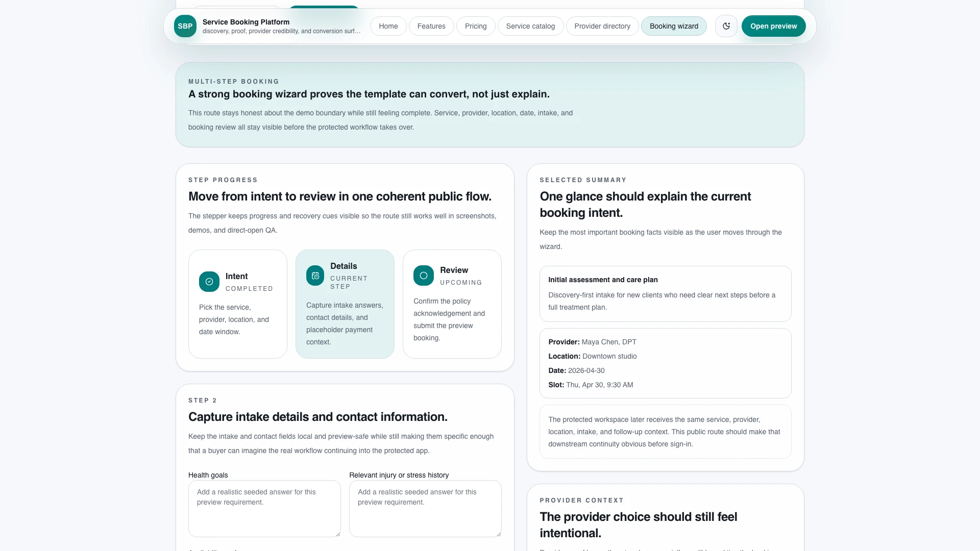
Task: Click the Location: Downtown studio line
Action: pos(593,356)
